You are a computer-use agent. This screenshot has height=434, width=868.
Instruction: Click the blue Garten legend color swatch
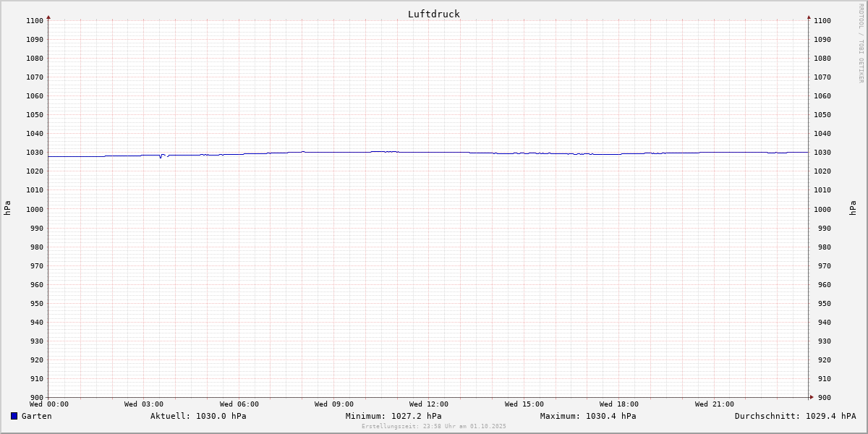(14, 416)
